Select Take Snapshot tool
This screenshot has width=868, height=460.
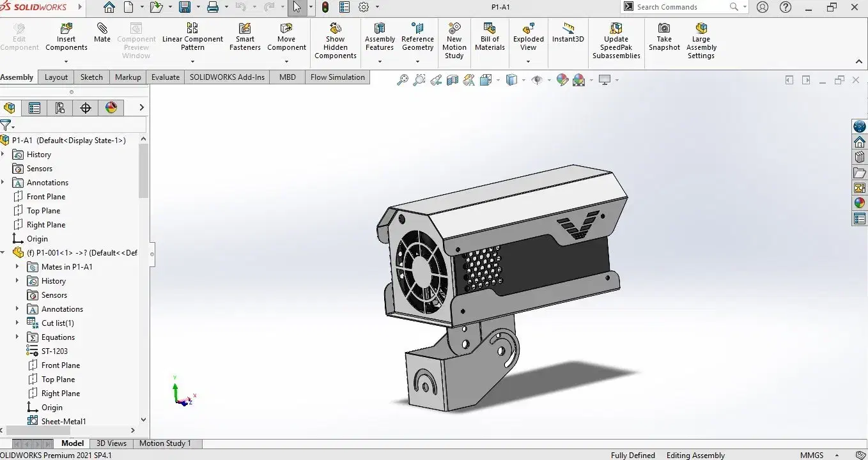click(x=664, y=29)
